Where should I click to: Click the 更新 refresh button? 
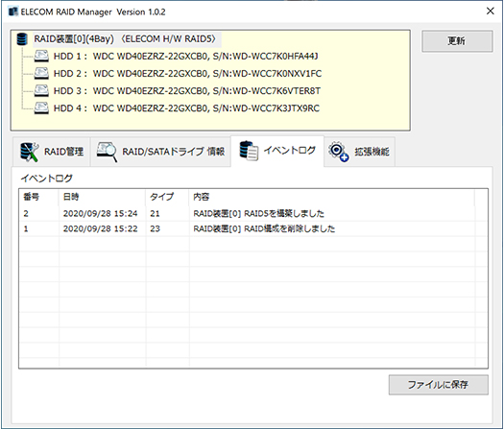(x=457, y=41)
